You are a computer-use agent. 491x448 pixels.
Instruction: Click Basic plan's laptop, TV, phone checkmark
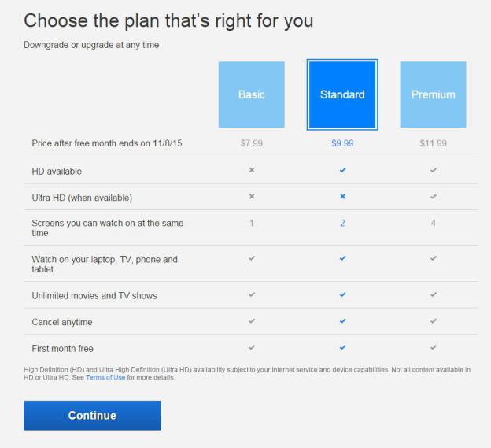click(252, 259)
